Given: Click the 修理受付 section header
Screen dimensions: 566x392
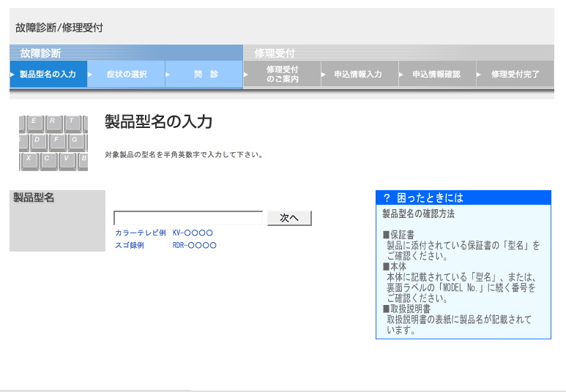Looking at the screenshot, I should point(275,53).
